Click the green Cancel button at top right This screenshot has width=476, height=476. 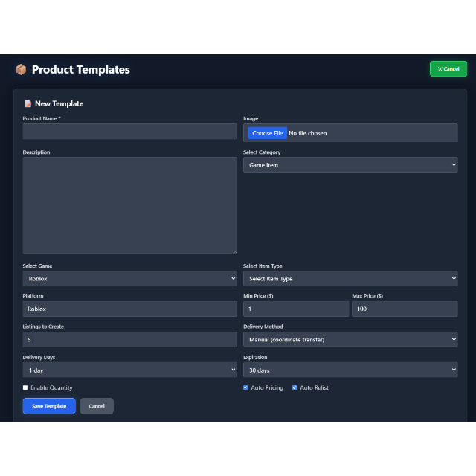448,69
